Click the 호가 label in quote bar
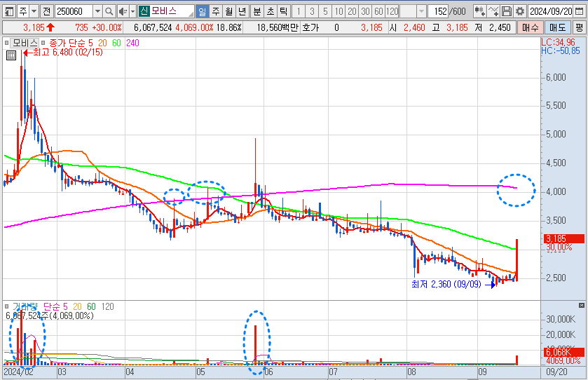Image resolution: width=588 pixels, height=380 pixels. point(310,27)
